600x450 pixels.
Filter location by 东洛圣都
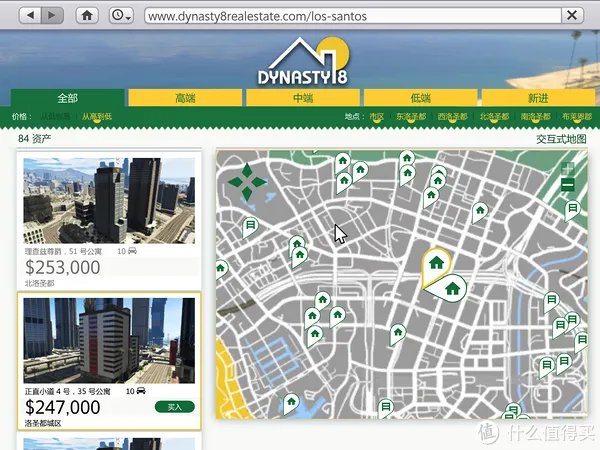click(x=410, y=117)
